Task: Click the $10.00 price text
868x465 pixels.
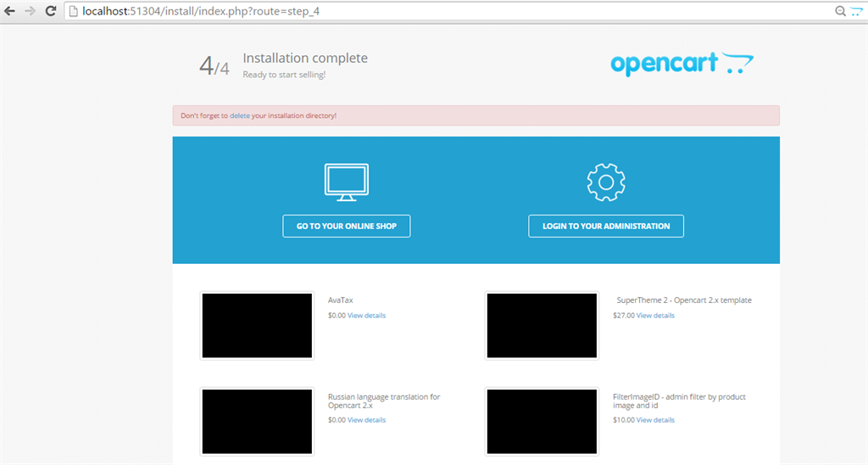Action: [624, 420]
